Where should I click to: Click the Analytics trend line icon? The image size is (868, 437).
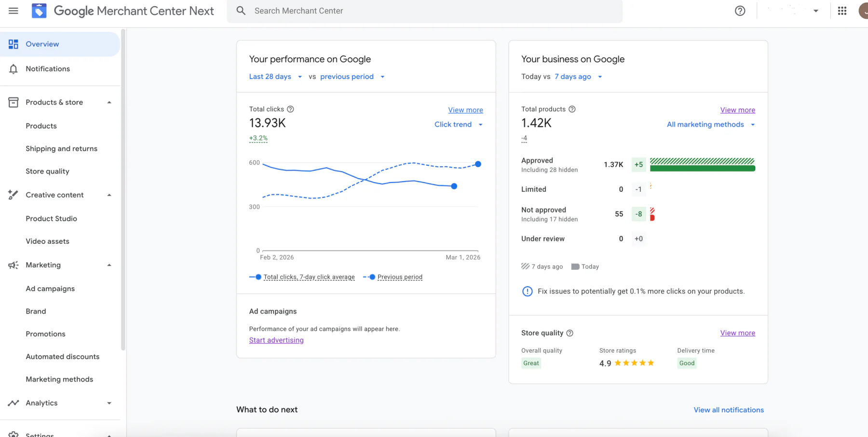point(14,403)
